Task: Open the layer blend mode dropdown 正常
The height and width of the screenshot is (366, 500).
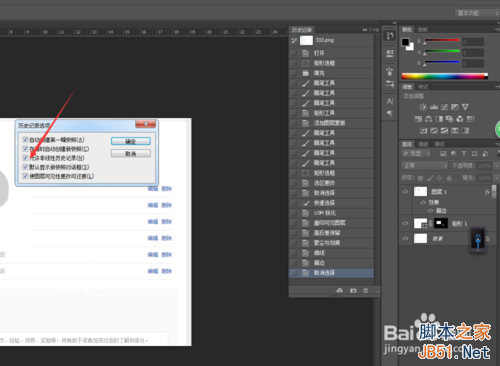Action: pos(425,166)
